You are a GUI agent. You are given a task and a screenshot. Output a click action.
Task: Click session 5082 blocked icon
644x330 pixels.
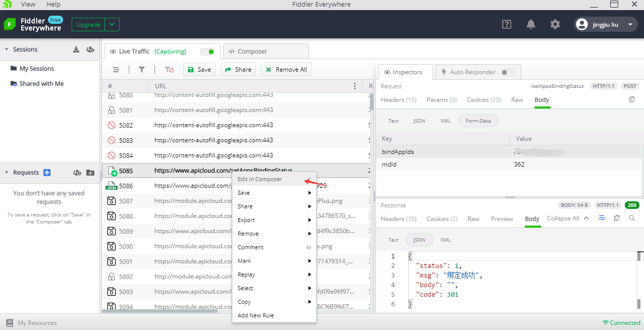point(112,125)
